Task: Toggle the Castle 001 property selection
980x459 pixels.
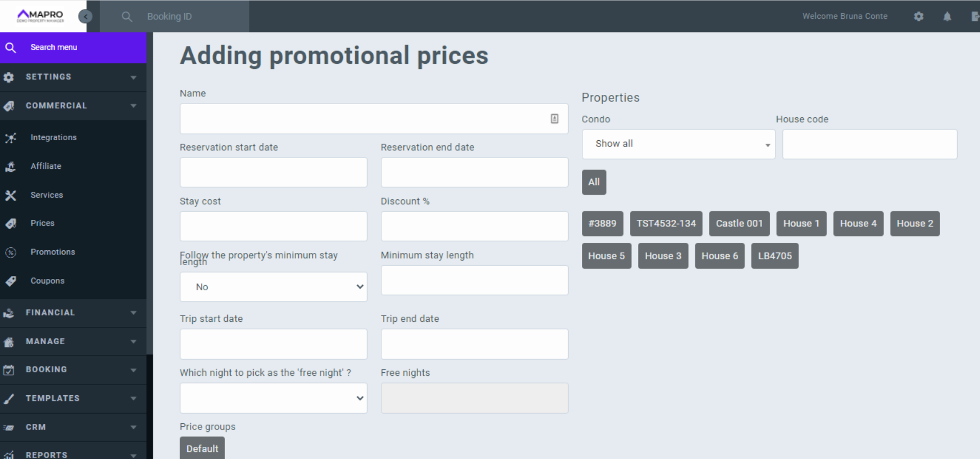Action: point(739,223)
